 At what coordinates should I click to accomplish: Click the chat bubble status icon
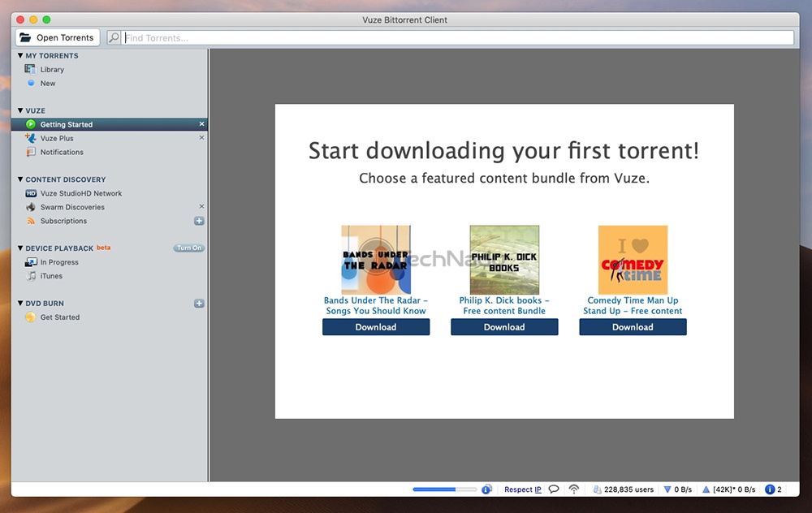[x=554, y=489]
